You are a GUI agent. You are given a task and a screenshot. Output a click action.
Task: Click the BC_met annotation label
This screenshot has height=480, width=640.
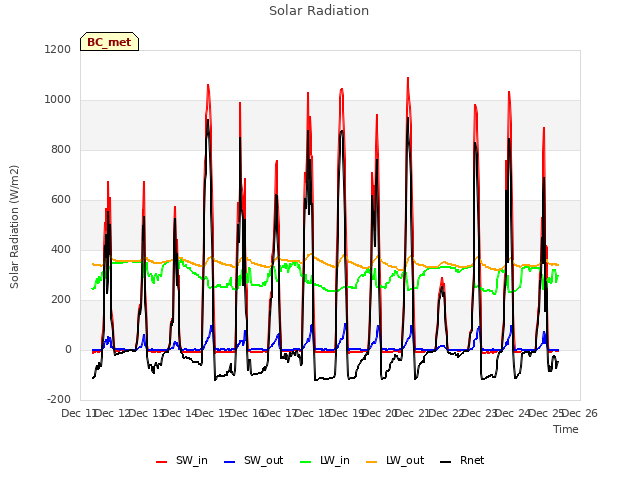coord(109,42)
